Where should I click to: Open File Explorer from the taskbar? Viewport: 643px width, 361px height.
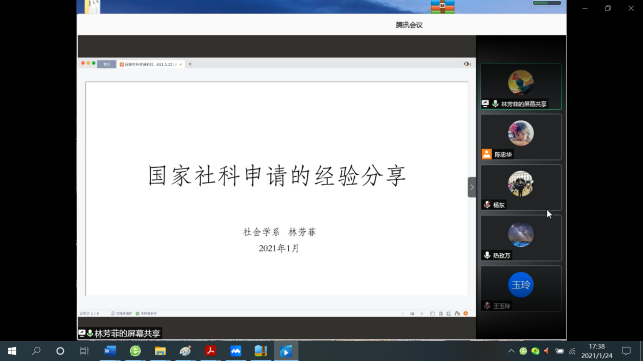click(160, 351)
